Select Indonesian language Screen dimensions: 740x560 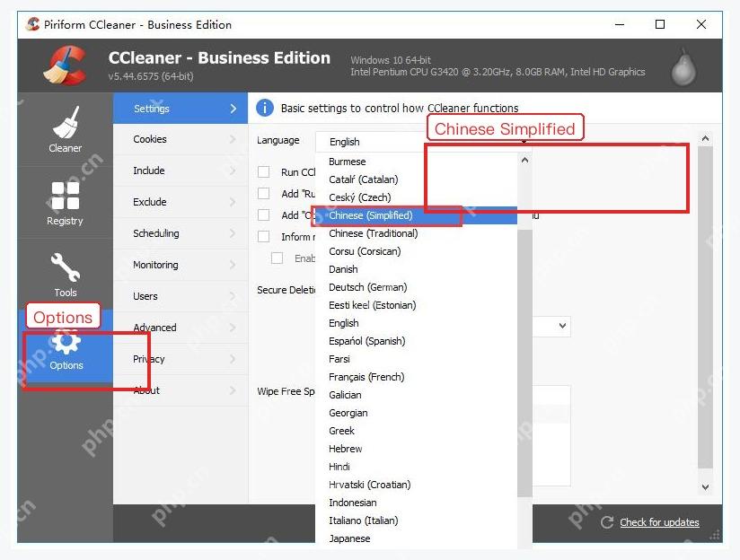coord(417,503)
